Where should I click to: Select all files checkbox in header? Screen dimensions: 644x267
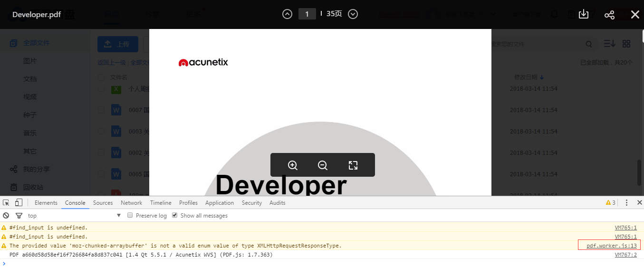click(101, 77)
